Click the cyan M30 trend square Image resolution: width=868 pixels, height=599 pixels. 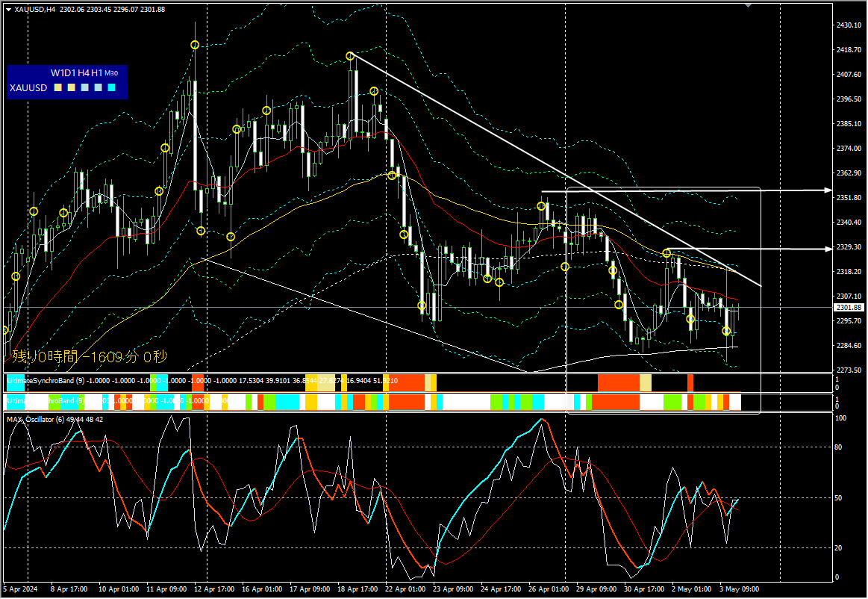tap(111, 87)
